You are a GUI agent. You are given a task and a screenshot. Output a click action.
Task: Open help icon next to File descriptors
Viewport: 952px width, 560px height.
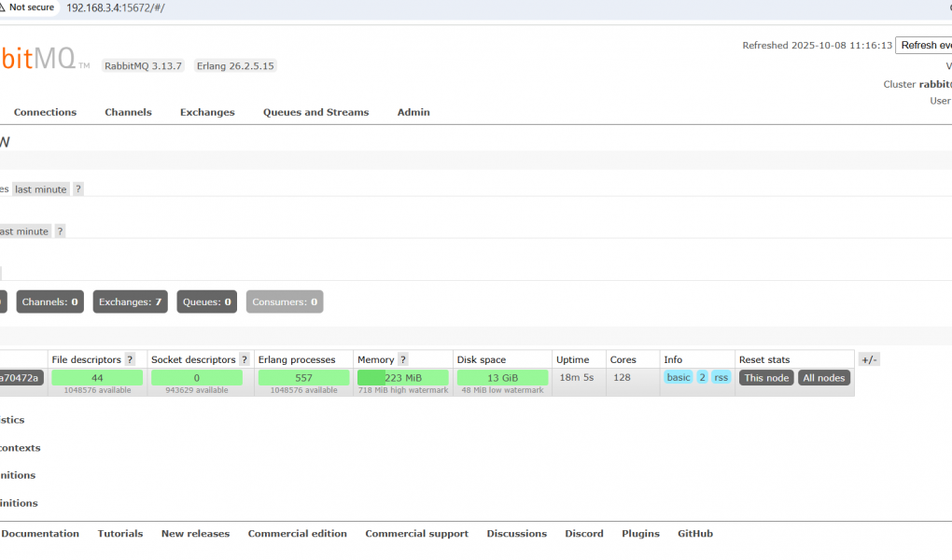[130, 359]
